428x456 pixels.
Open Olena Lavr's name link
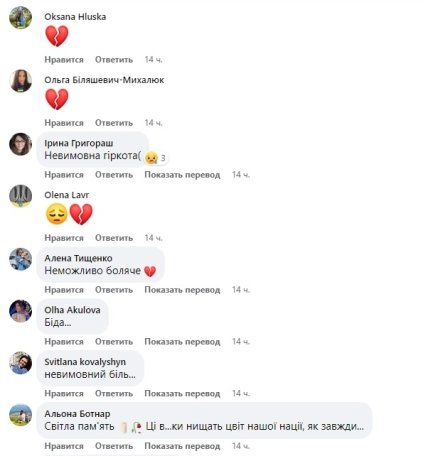pos(67,195)
